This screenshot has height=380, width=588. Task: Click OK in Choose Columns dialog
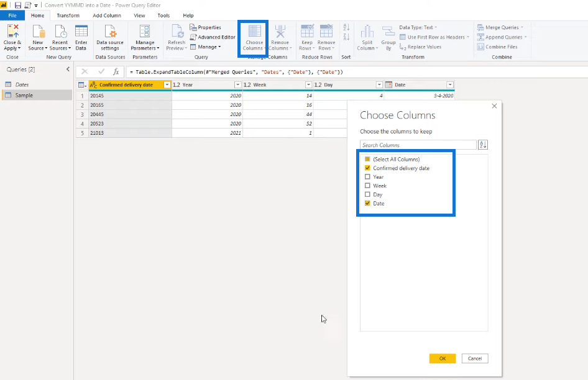pos(443,358)
